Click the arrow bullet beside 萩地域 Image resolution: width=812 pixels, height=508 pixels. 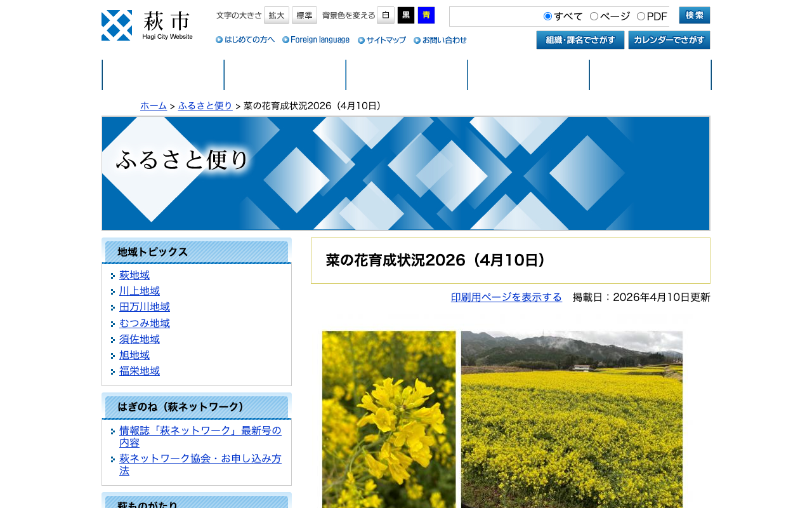[x=113, y=276]
